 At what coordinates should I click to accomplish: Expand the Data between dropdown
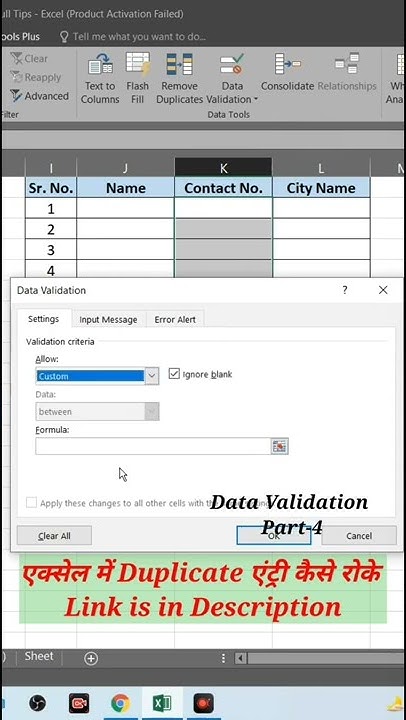click(152, 411)
